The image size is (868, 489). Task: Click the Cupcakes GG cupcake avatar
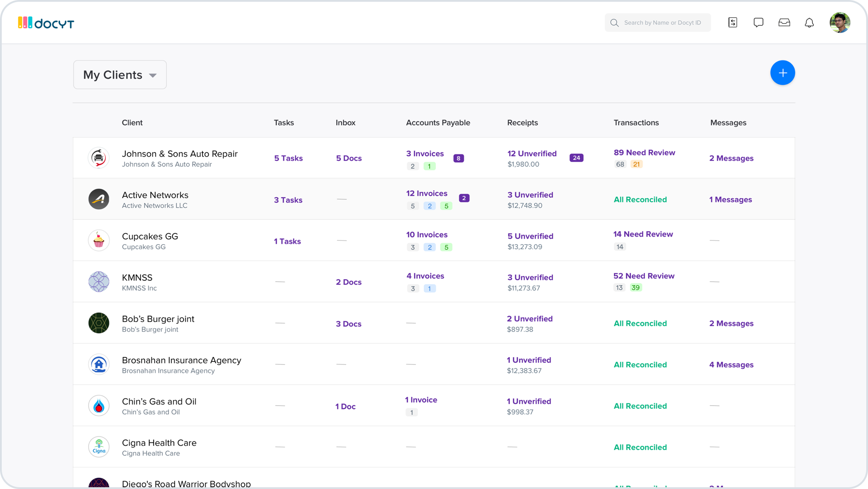coord(99,241)
